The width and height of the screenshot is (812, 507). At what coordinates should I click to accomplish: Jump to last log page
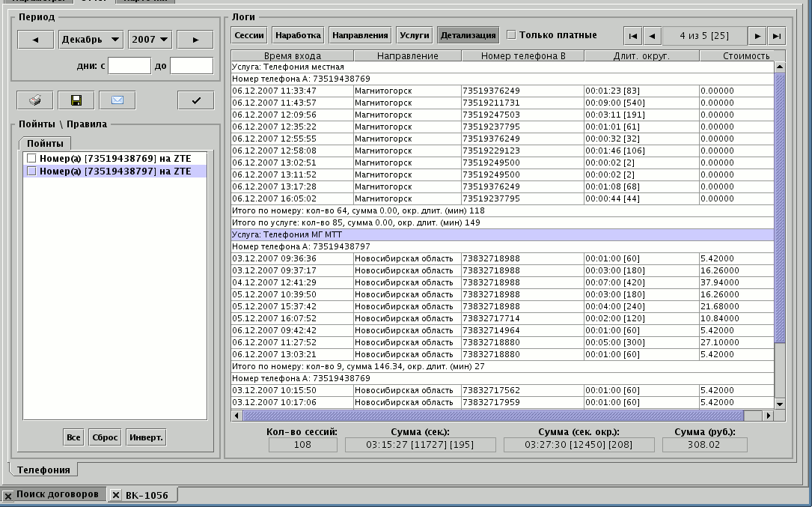coord(776,36)
